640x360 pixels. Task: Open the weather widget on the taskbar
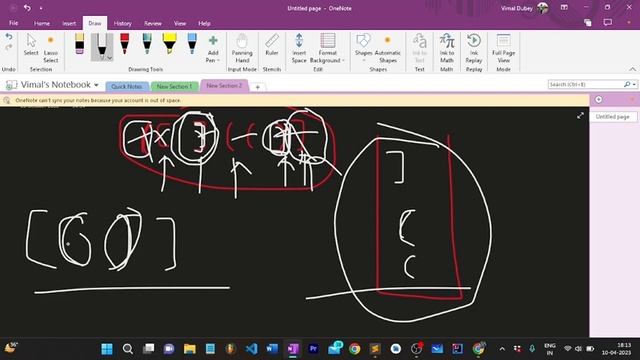pyautogui.click(x=11, y=348)
